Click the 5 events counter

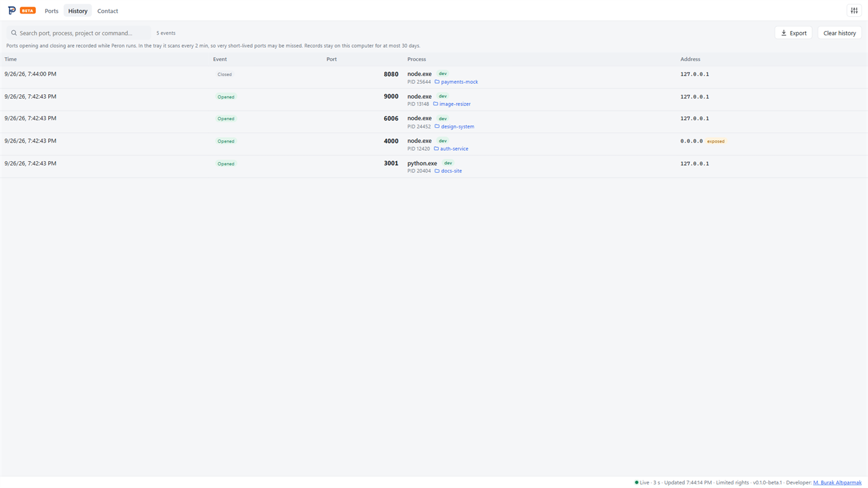pyautogui.click(x=166, y=33)
